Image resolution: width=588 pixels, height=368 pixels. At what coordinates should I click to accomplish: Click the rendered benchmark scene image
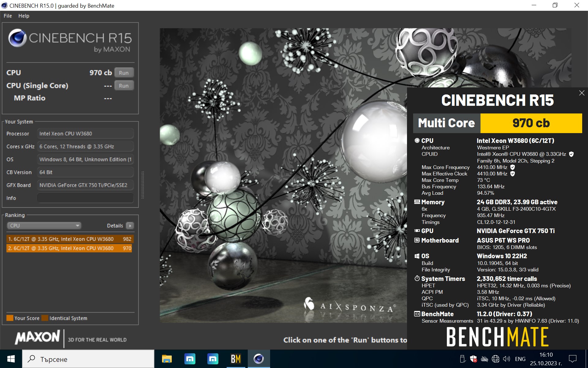(283, 175)
